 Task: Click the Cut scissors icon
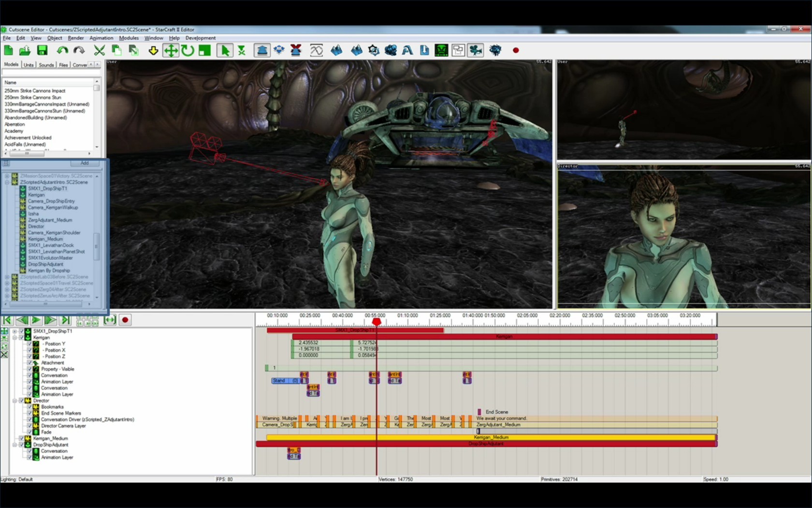(x=99, y=50)
